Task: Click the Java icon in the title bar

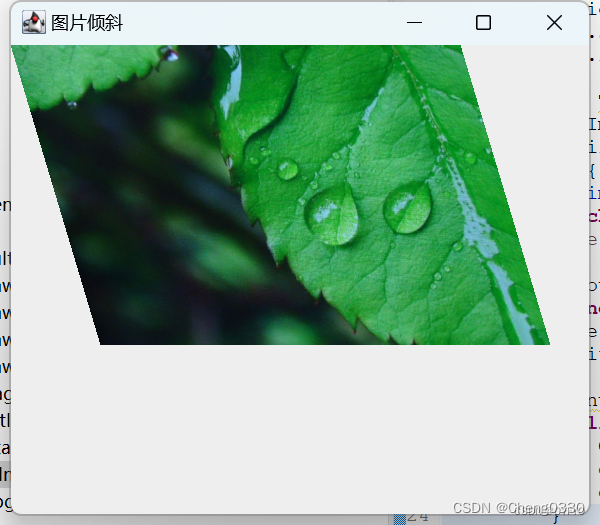Action: (34, 22)
